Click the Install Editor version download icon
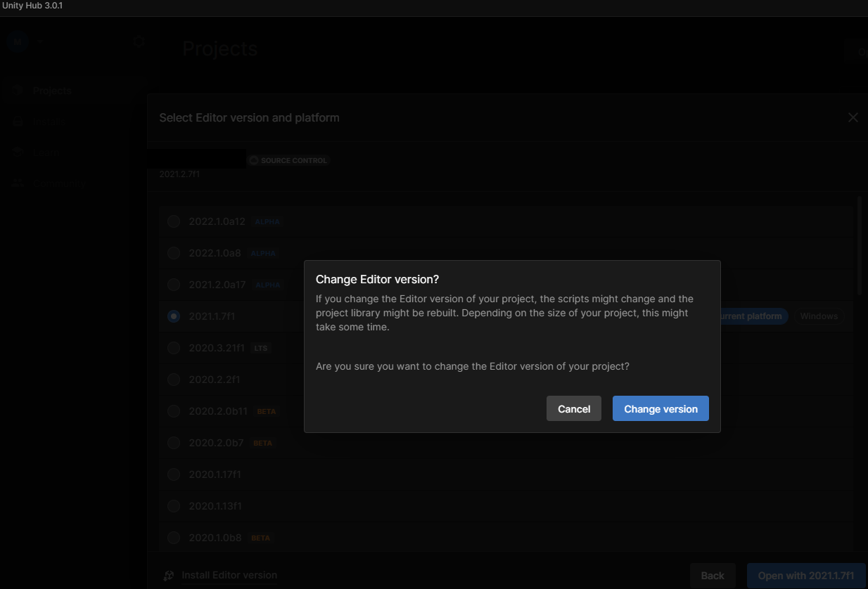 coord(168,575)
